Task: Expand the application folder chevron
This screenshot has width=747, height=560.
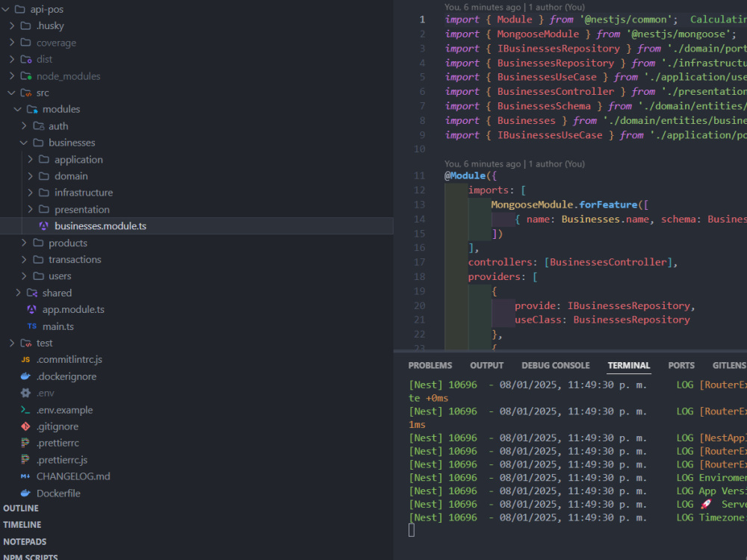Action: click(30, 159)
